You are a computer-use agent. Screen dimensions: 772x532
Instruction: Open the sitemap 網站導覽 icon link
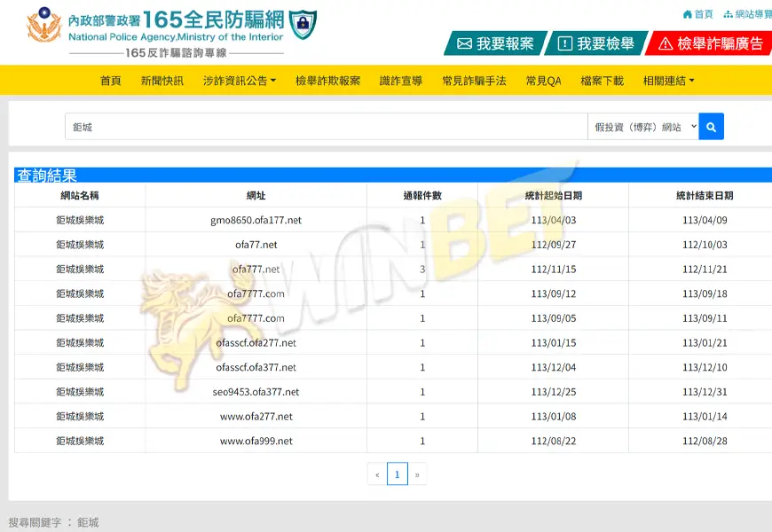[x=748, y=14]
